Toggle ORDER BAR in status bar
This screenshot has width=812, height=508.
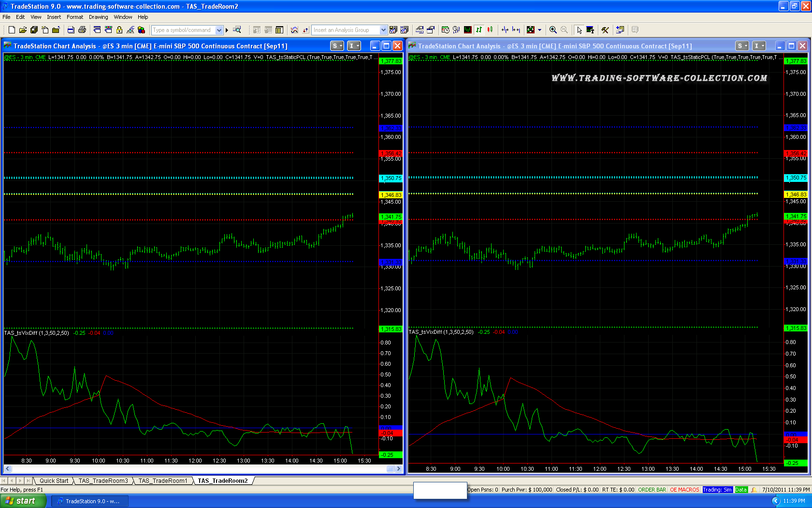point(652,490)
